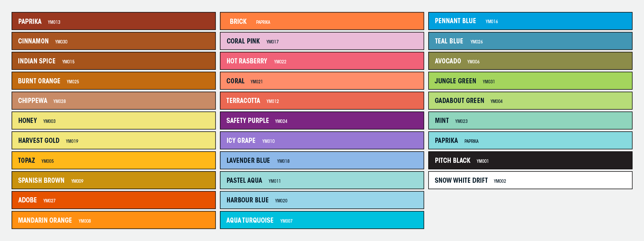Select the Cinnamon YM030 color swatch
Screen dimensions: 644x241
click(114, 41)
